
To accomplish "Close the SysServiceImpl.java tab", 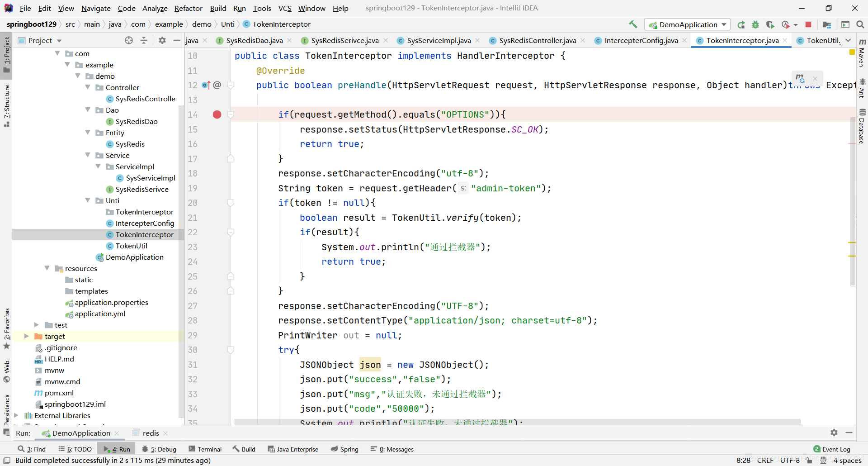I will (477, 40).
